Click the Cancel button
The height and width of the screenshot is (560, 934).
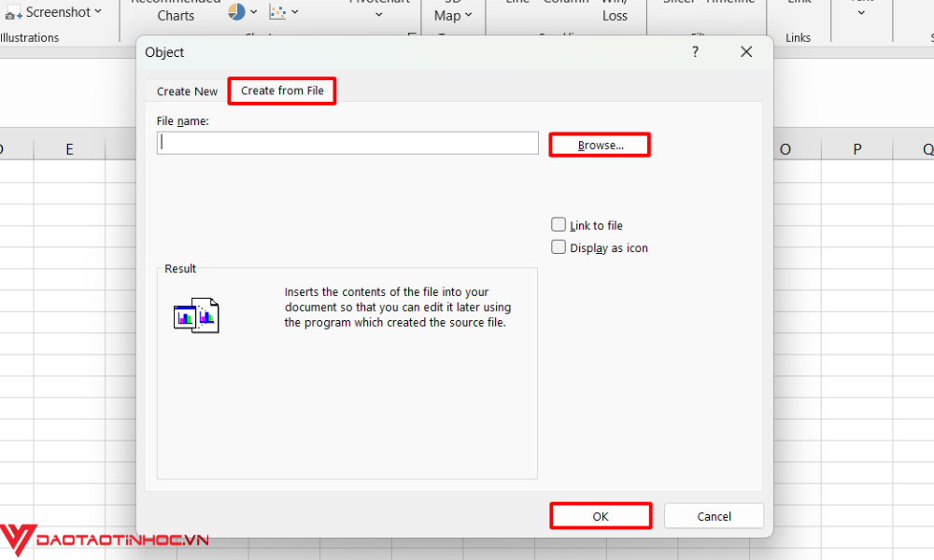[714, 515]
